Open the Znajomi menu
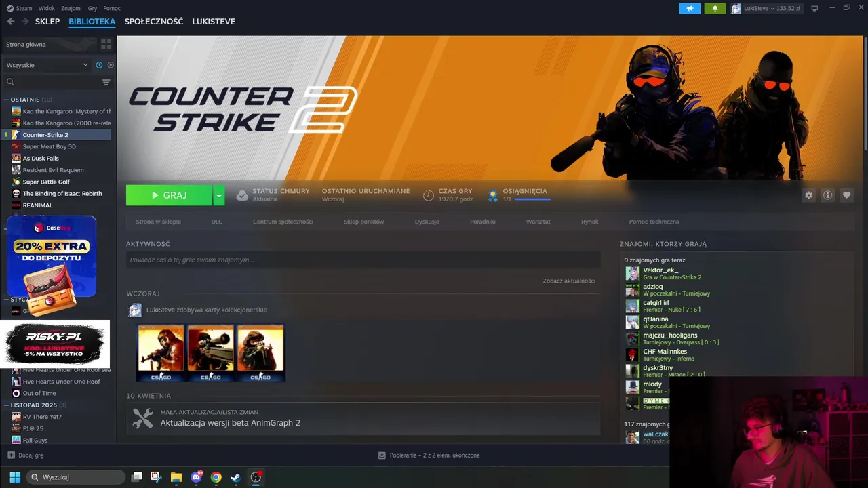Image resolution: width=868 pixels, height=488 pixels. click(x=71, y=8)
